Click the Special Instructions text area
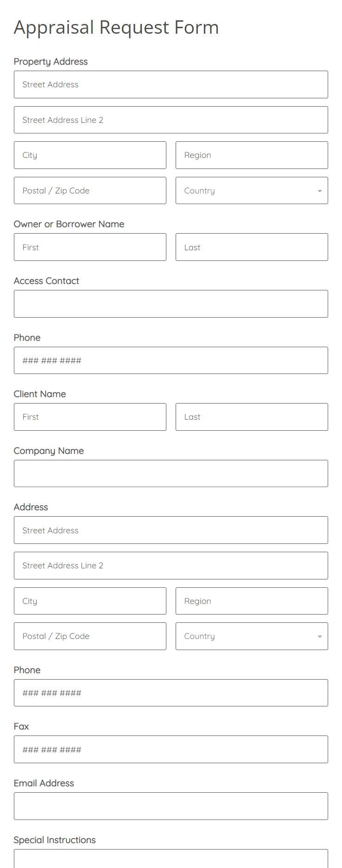Screen dimensions: 342x868 pos(171,862)
